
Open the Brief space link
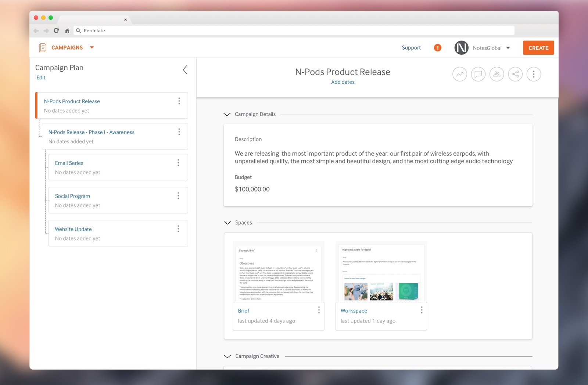point(244,311)
